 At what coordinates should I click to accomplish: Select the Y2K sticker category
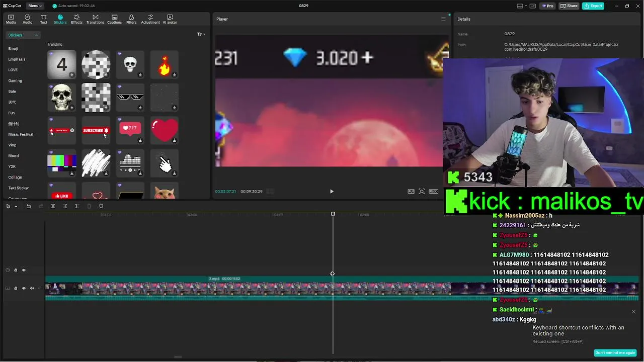point(12,166)
